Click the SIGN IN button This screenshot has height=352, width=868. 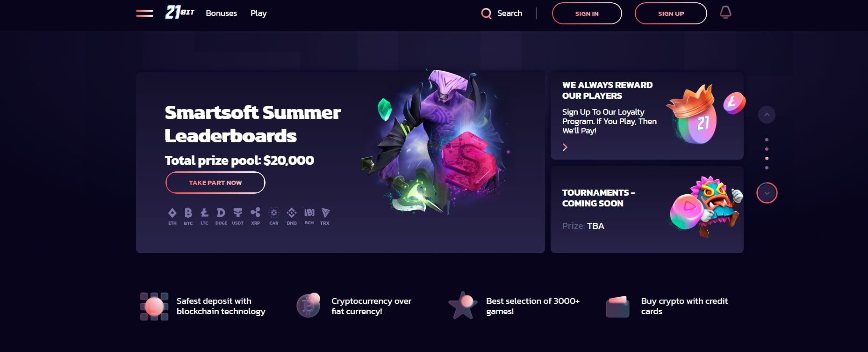pyautogui.click(x=587, y=14)
